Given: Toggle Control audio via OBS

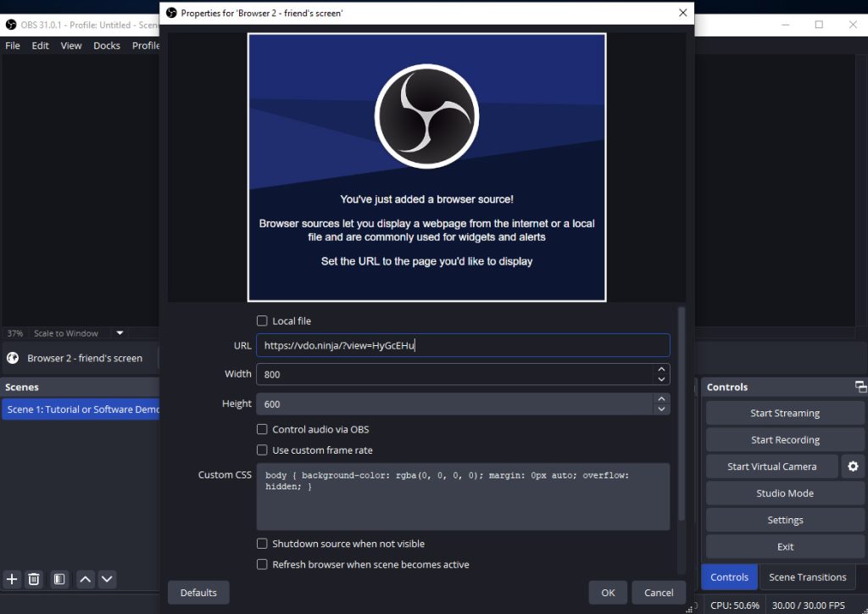Looking at the screenshot, I should pyautogui.click(x=262, y=429).
